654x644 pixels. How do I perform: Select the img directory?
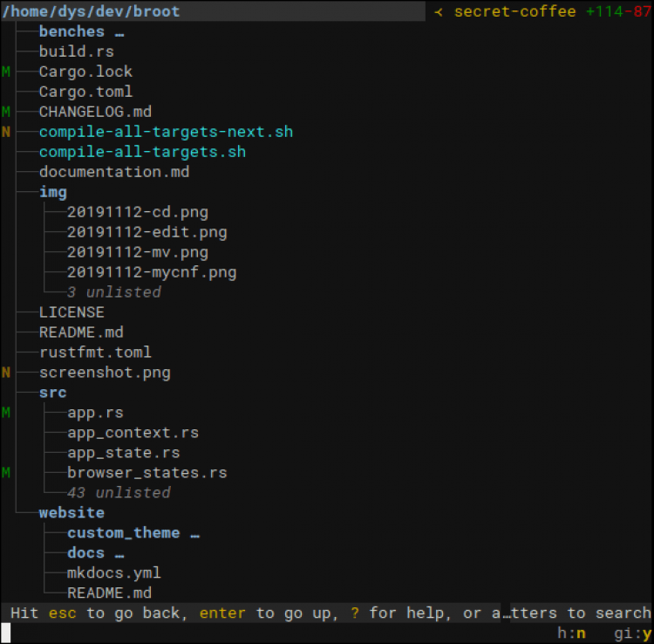pos(53,192)
